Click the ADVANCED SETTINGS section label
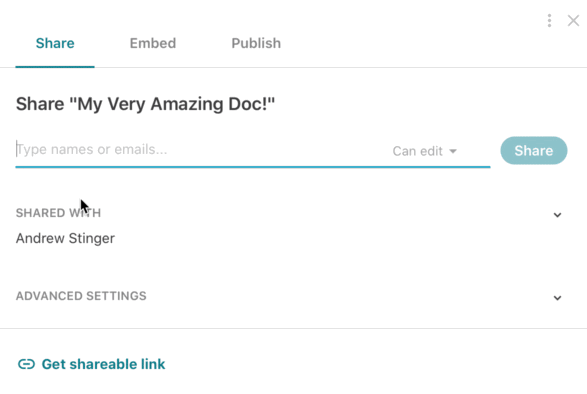The image size is (587, 394). [81, 296]
